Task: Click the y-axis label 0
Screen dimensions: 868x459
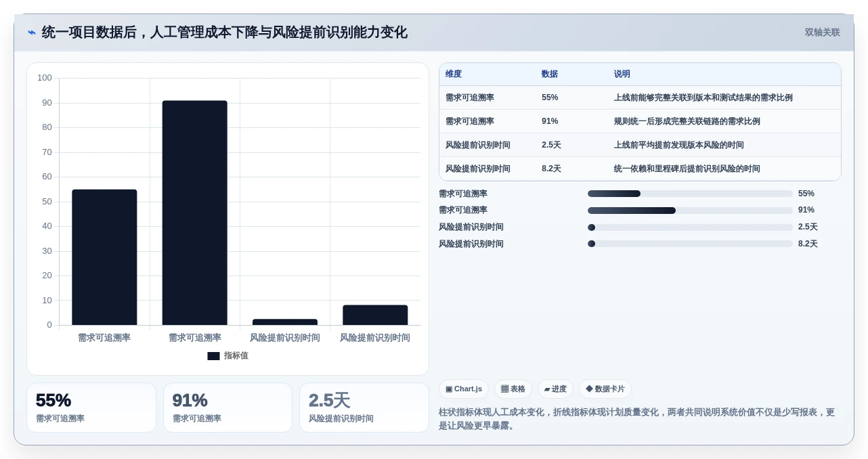Action: (x=49, y=325)
